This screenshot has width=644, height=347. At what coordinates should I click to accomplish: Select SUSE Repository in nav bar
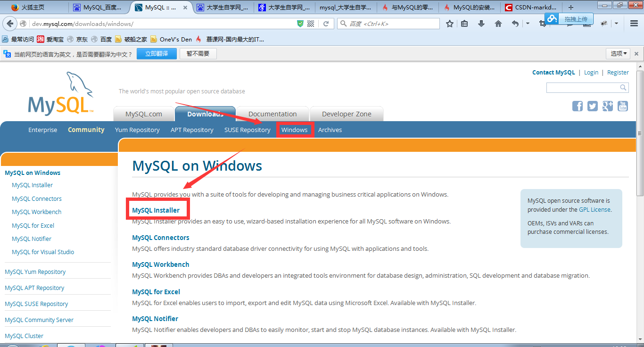tap(248, 130)
